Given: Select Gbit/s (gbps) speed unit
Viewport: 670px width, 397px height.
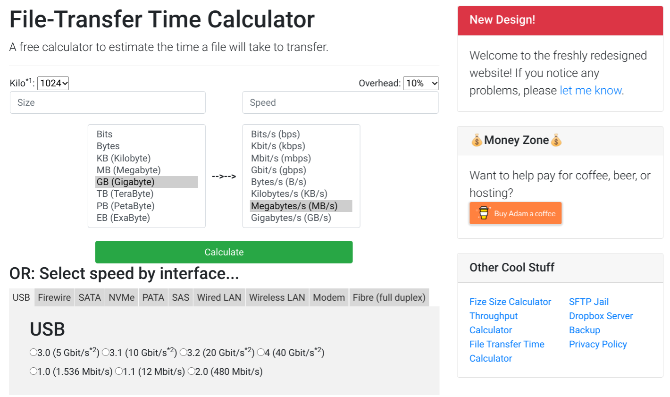Looking at the screenshot, I should pos(301,170).
